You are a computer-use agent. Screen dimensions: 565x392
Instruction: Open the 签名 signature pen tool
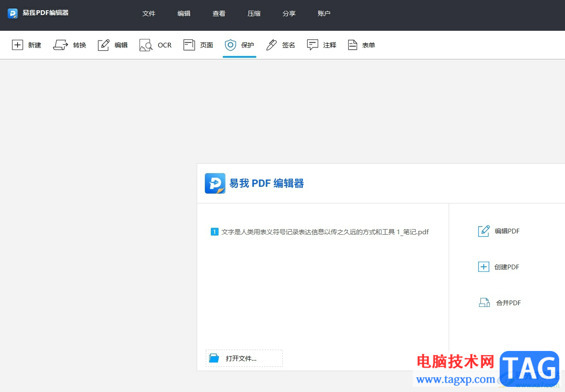click(x=281, y=45)
